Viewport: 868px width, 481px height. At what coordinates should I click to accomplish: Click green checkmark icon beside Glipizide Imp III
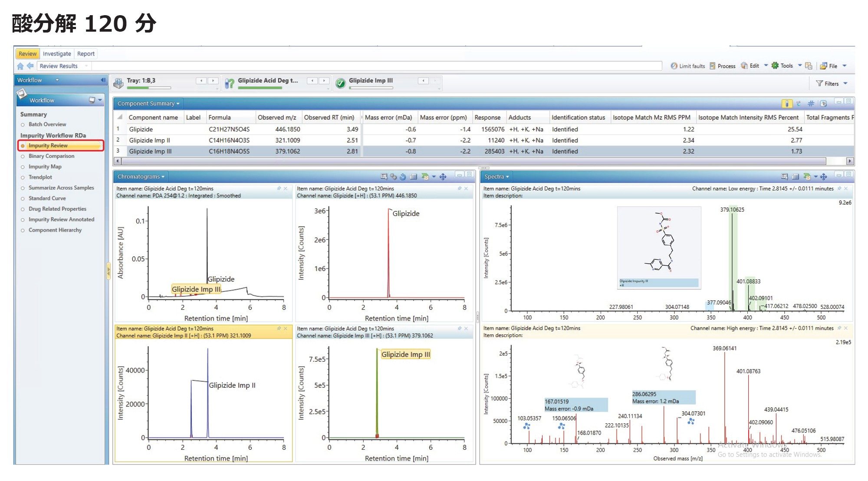point(341,83)
